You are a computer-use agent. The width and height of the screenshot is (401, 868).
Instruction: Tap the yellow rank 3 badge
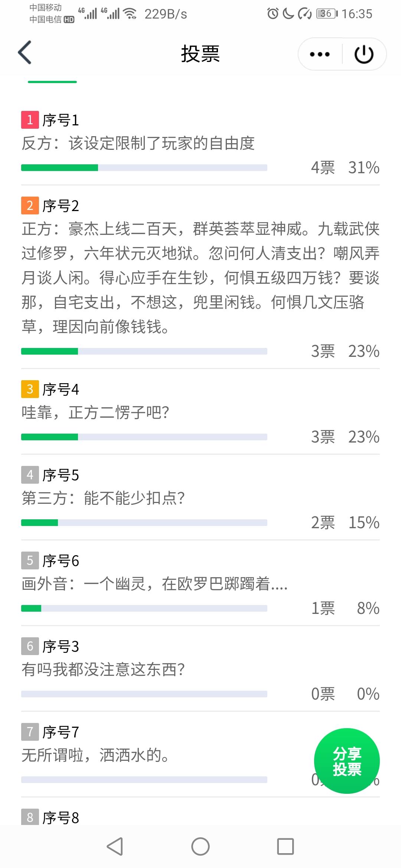pyautogui.click(x=30, y=389)
